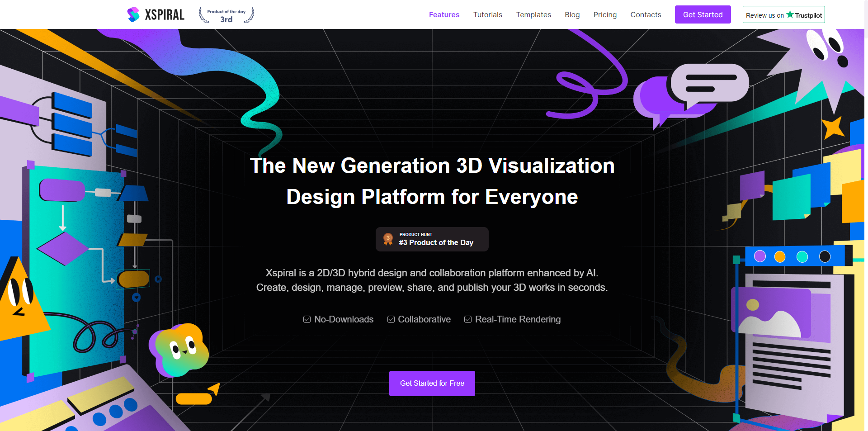Click the black color dot in the illustration
868x431 pixels.
pyautogui.click(x=825, y=256)
